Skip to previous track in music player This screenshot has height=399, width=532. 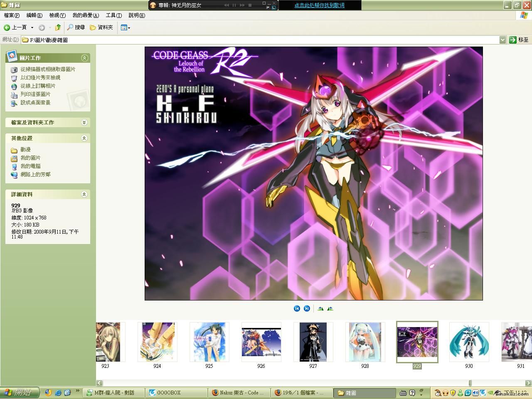(x=227, y=5)
